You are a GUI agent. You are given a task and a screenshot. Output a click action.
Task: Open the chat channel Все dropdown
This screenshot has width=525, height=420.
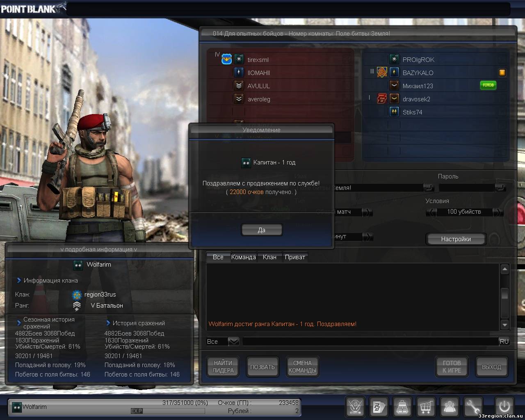pos(233,341)
